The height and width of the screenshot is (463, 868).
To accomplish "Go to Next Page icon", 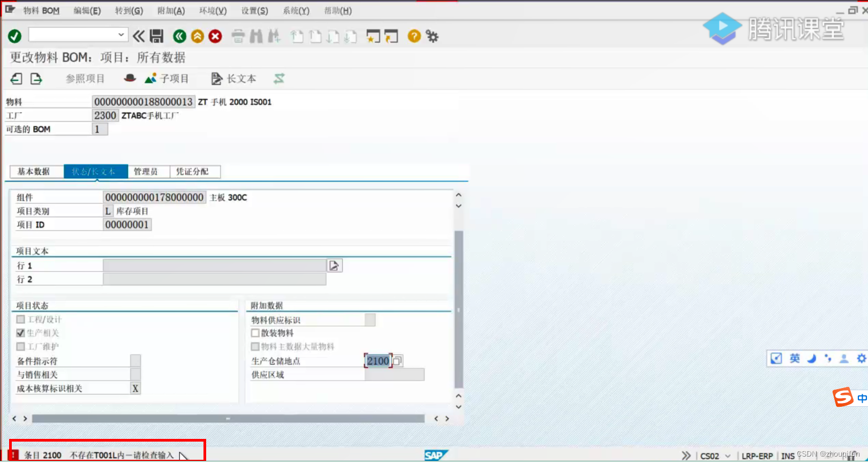I will (x=333, y=36).
